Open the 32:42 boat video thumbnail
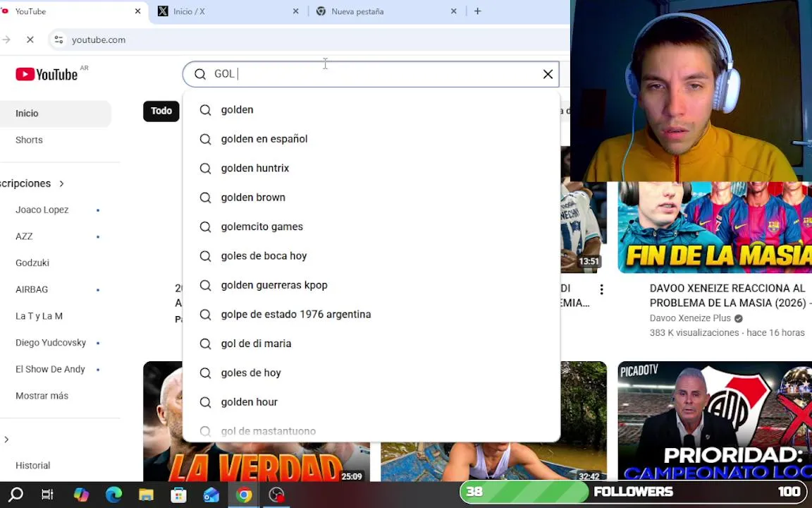812x508 pixels. point(493,461)
